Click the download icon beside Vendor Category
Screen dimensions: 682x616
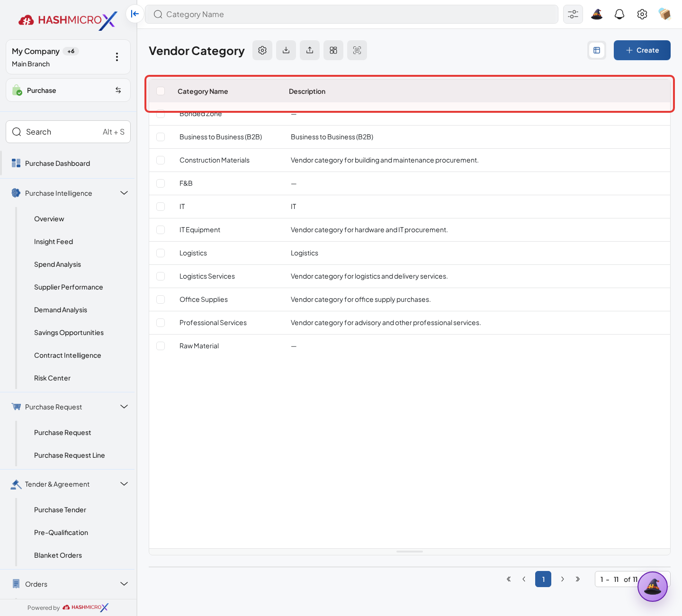pyautogui.click(x=286, y=50)
